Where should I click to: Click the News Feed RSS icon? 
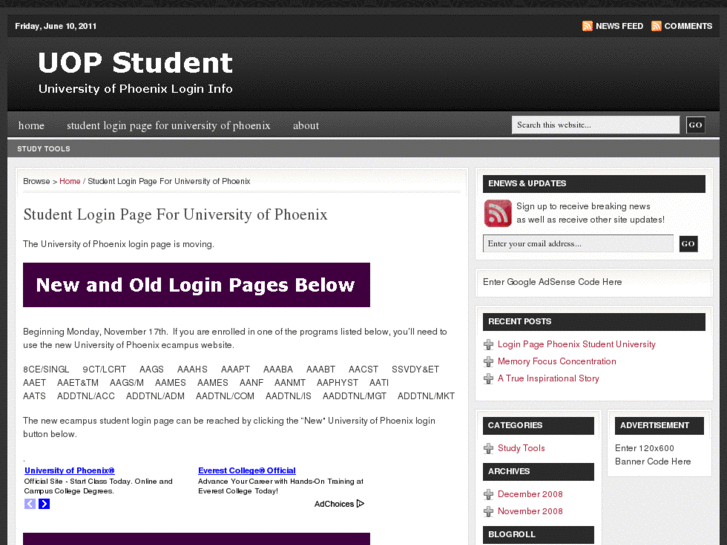[x=587, y=26]
